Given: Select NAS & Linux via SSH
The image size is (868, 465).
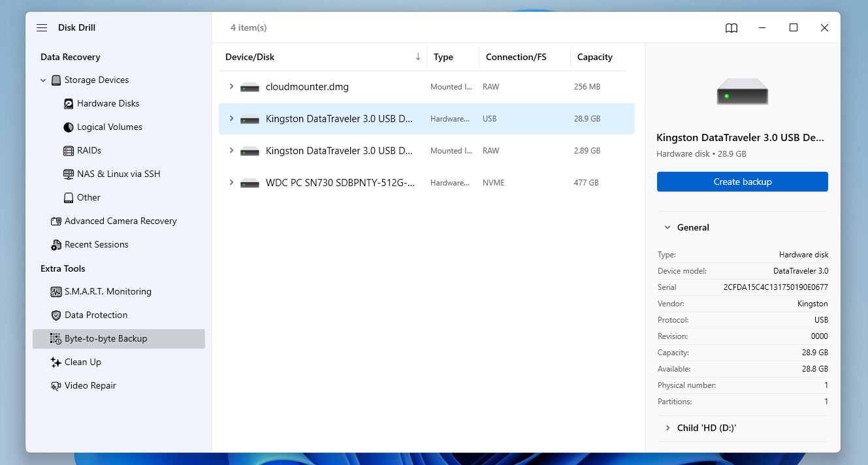Looking at the screenshot, I should click(118, 174).
